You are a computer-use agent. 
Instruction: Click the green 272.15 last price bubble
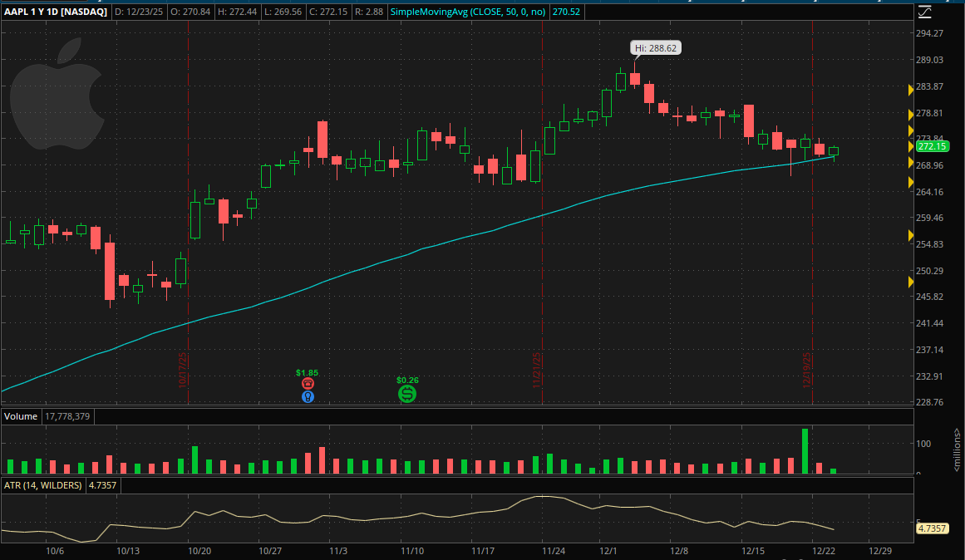pos(933,146)
